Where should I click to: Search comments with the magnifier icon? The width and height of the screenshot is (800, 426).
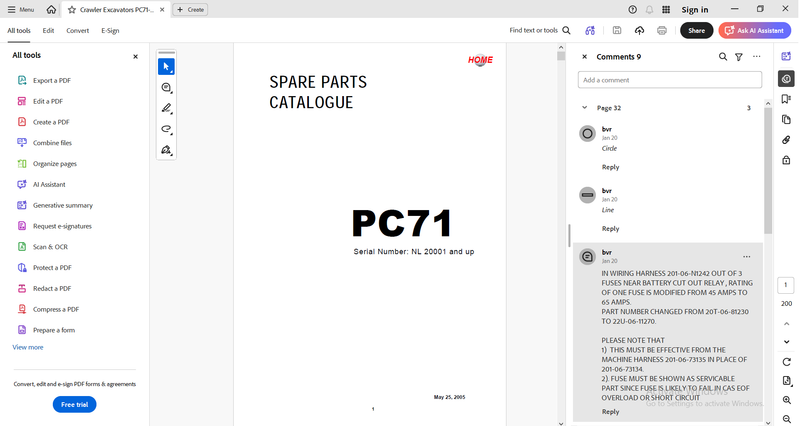(723, 57)
